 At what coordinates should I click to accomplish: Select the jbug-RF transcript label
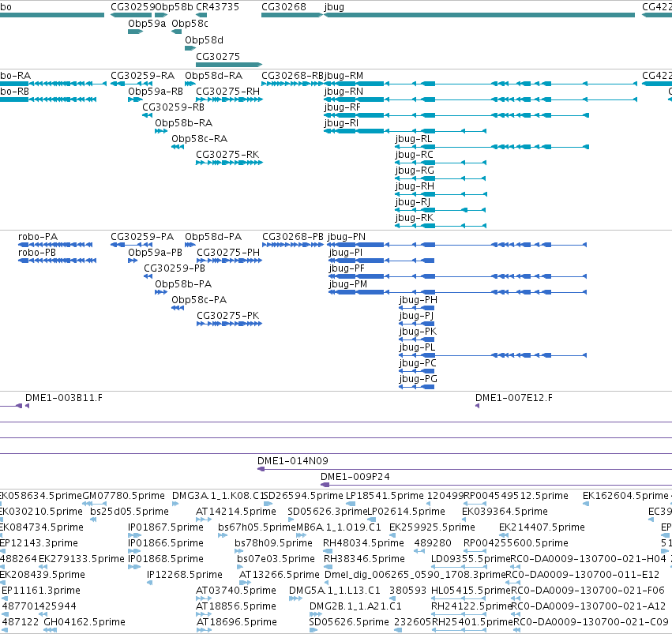pyautogui.click(x=343, y=107)
